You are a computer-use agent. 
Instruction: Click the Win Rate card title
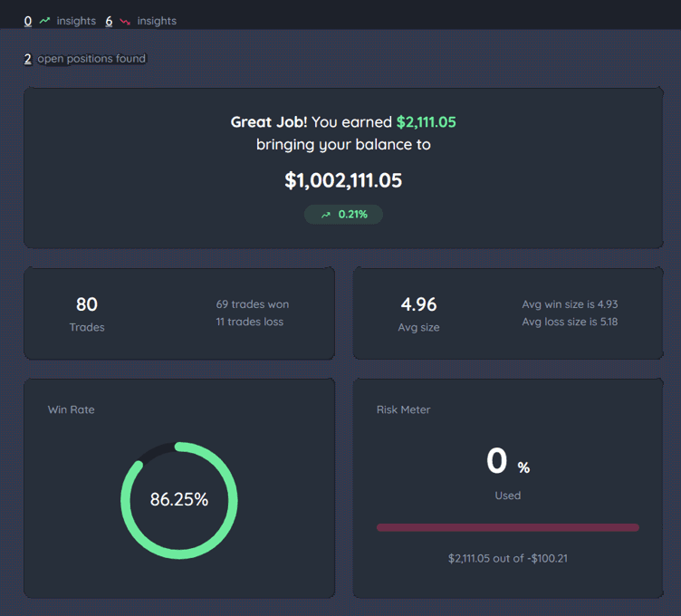point(72,409)
